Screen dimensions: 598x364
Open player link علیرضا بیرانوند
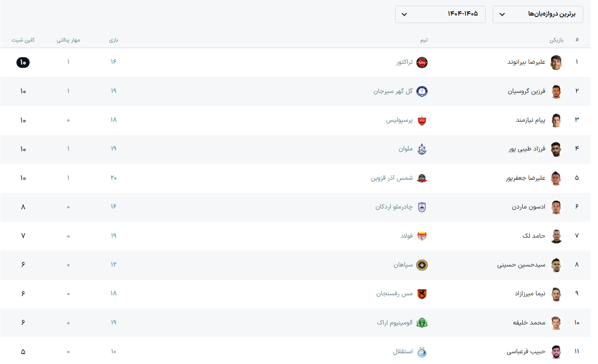pyautogui.click(x=526, y=62)
